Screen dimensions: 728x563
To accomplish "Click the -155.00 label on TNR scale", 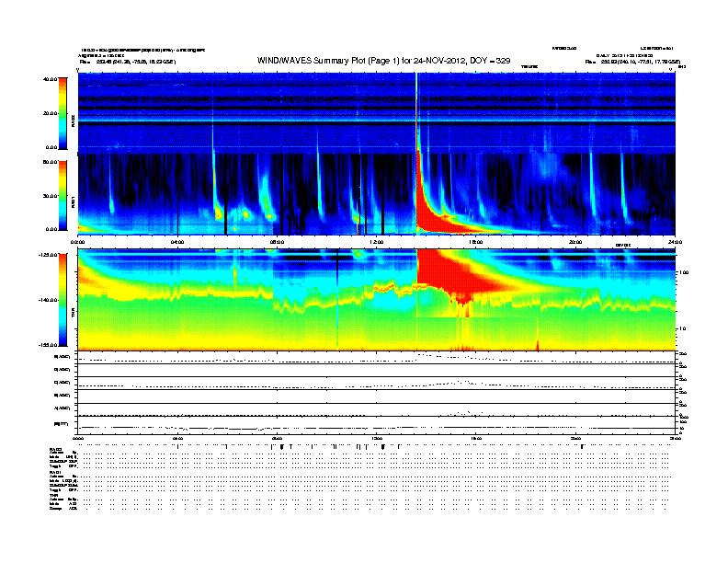I will pyautogui.click(x=48, y=345).
